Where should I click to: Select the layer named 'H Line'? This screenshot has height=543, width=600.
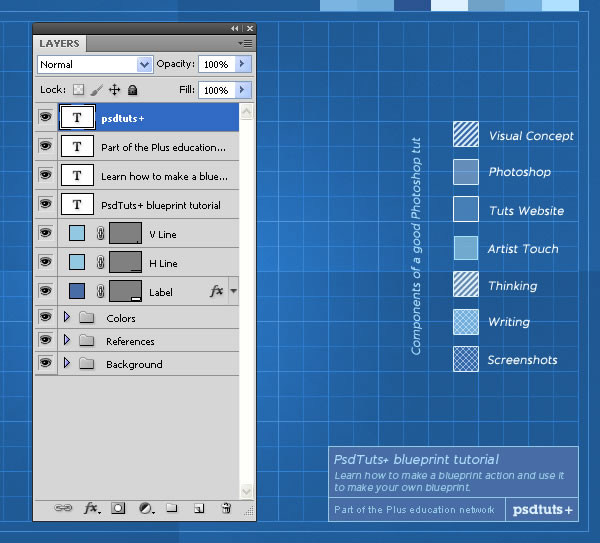163,264
